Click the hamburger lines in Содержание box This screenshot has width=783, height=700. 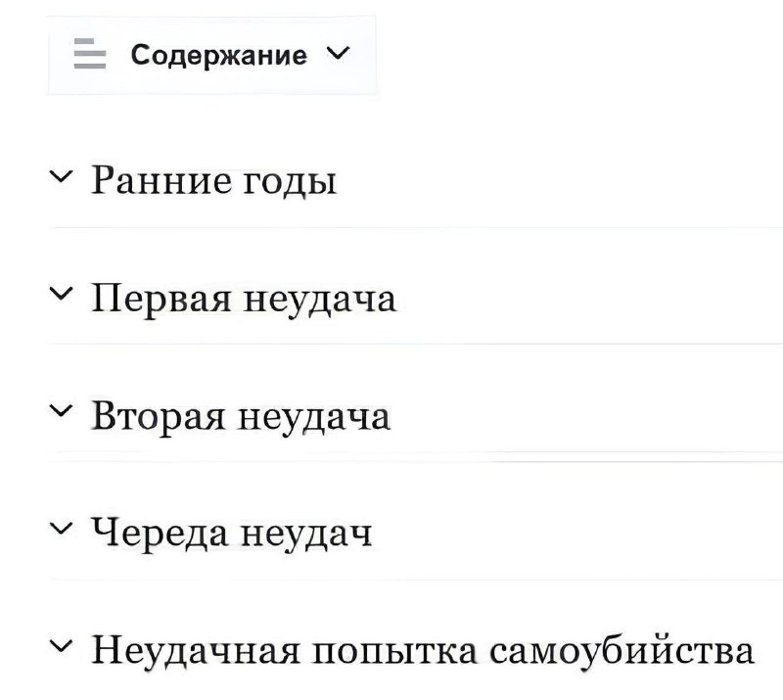pos(88,55)
